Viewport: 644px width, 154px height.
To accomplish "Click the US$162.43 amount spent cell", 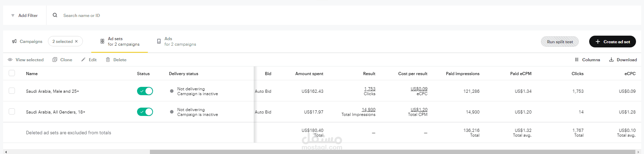I will 312,91.
